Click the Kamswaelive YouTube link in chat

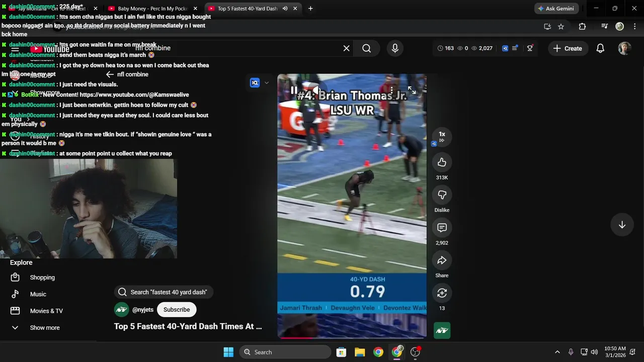tap(134, 95)
